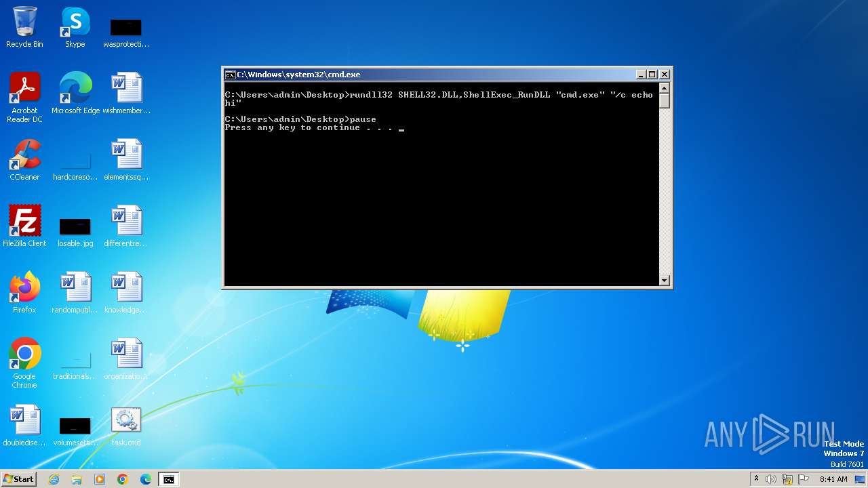Click the cmd scrollbar thumb
Screen dimensions: 868x488
(x=665, y=101)
